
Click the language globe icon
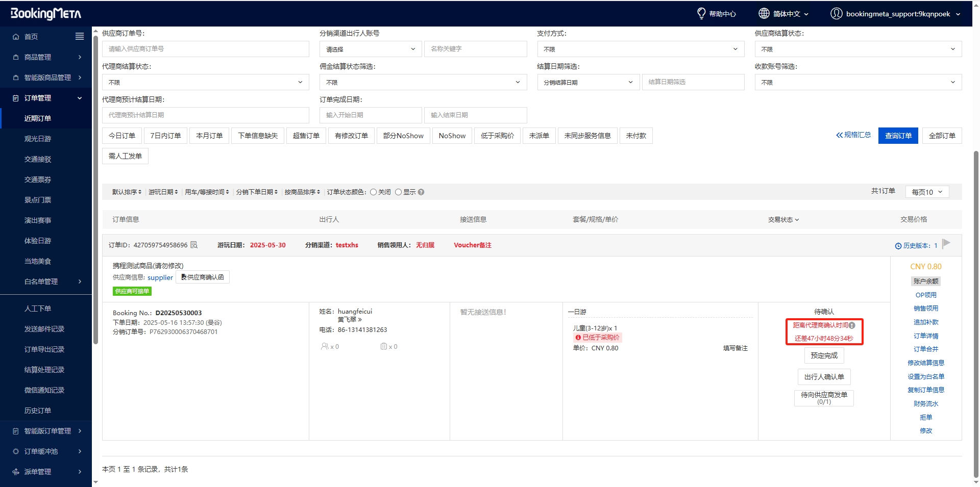(x=764, y=13)
